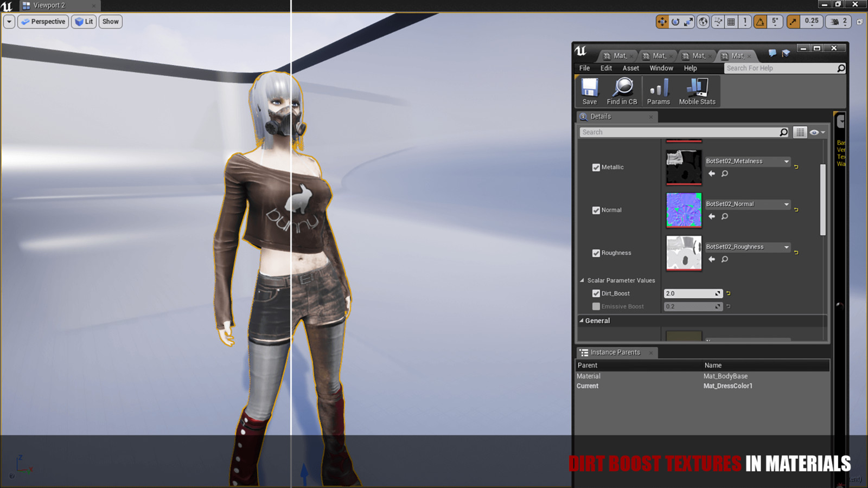Toggle grid snapping in viewport toolbar
Image resolution: width=868 pixels, height=488 pixels.
(731, 22)
